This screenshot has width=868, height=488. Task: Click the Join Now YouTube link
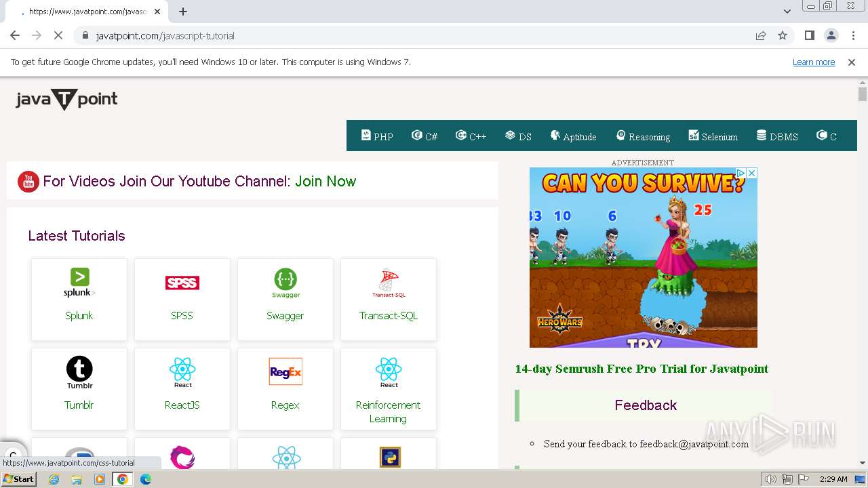click(325, 181)
